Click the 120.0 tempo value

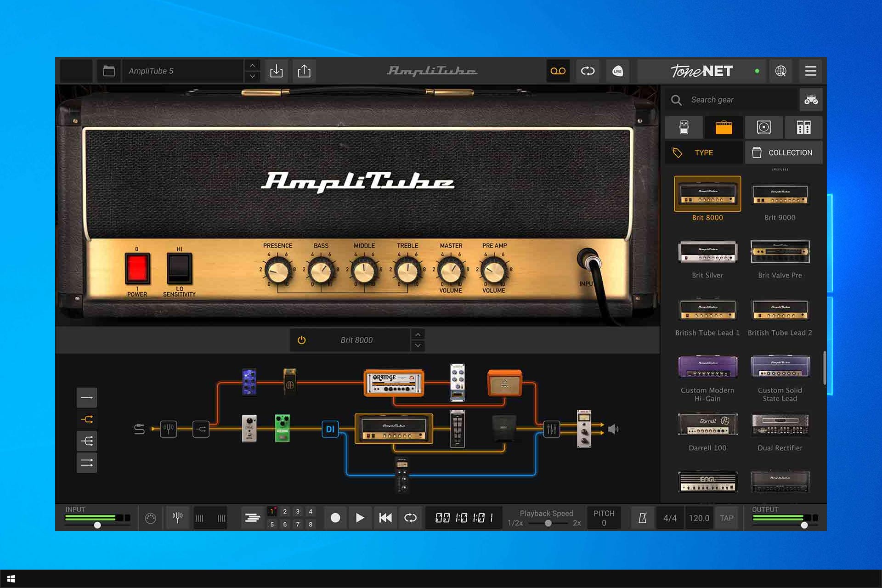[x=699, y=518]
